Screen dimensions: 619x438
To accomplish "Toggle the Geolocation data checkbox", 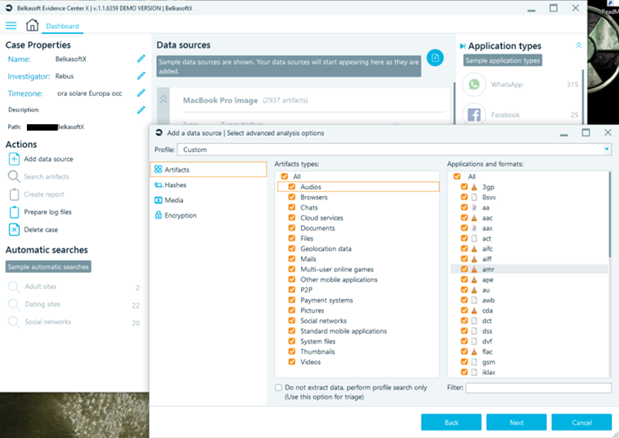I will click(x=292, y=248).
